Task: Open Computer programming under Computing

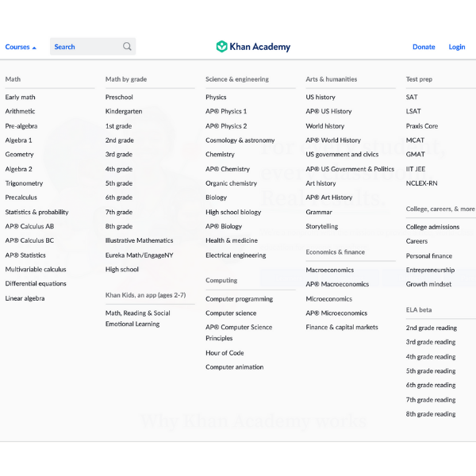Action: pyautogui.click(x=239, y=299)
